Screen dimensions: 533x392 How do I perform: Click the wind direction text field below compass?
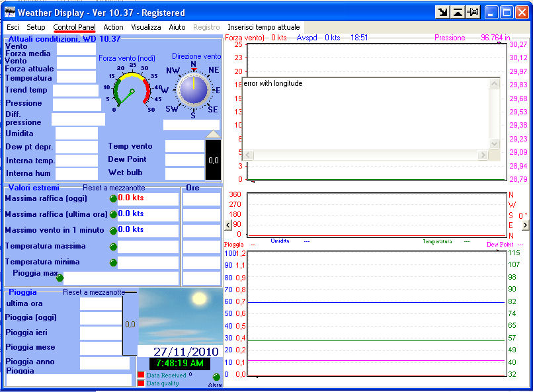(191, 125)
